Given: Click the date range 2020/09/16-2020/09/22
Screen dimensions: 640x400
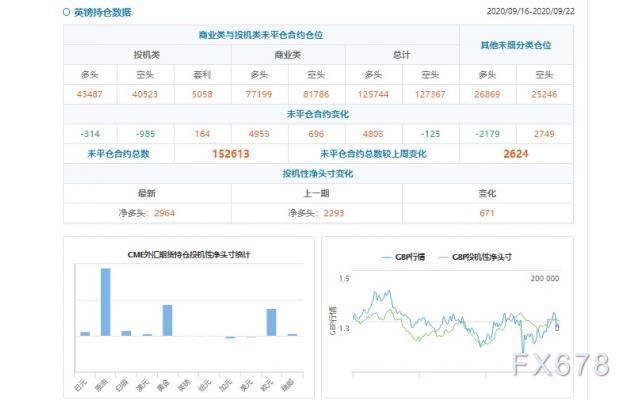Looking at the screenshot, I should point(531,11).
